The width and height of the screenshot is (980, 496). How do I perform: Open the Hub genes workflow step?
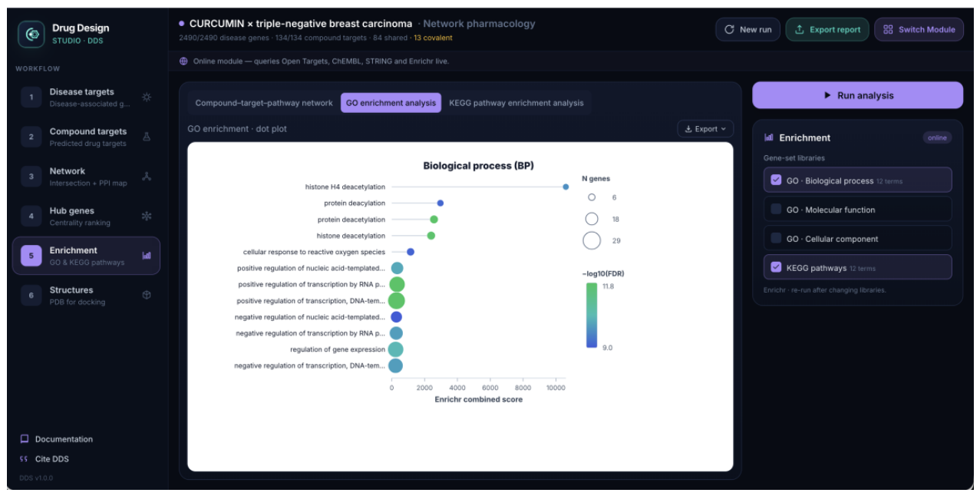click(x=87, y=216)
